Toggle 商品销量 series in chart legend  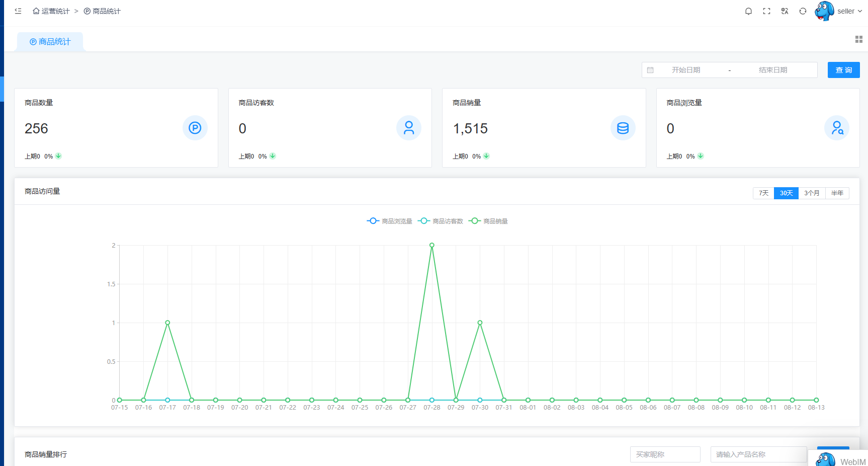pyautogui.click(x=489, y=221)
